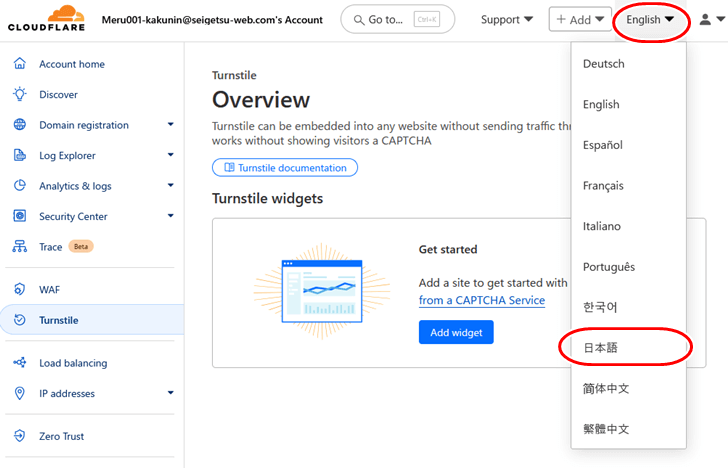Screen dimensions: 728x468
Task: Click the account name in header
Action: pyautogui.click(x=212, y=20)
